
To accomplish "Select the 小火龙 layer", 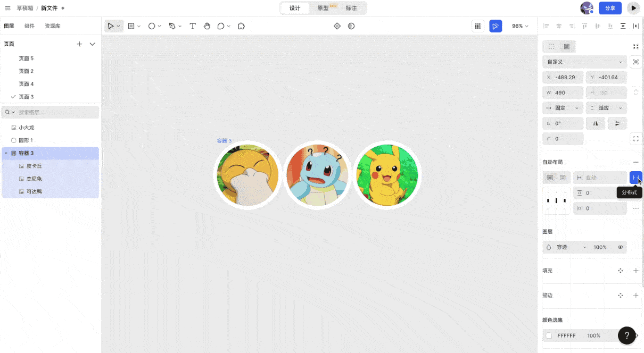I will point(51,128).
